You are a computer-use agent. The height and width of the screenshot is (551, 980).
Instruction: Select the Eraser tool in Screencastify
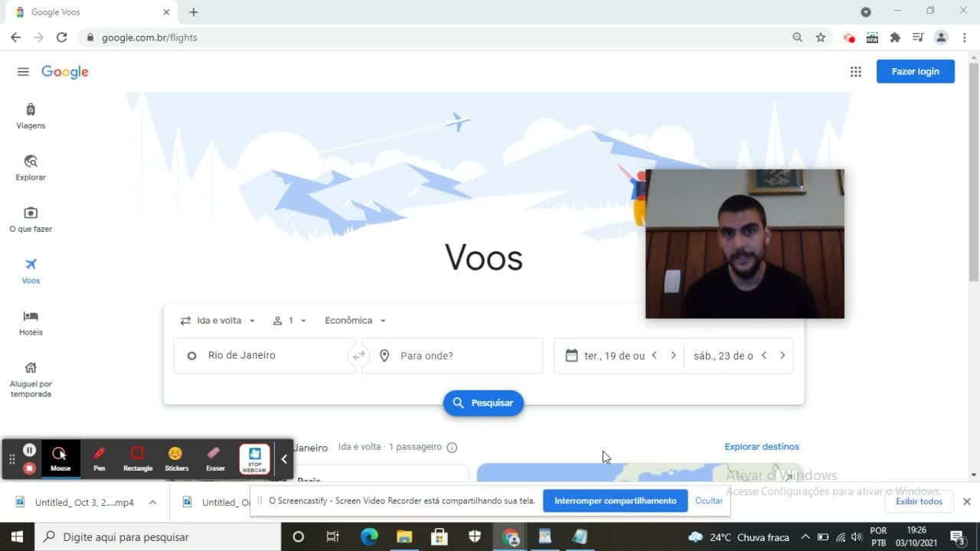(x=215, y=458)
